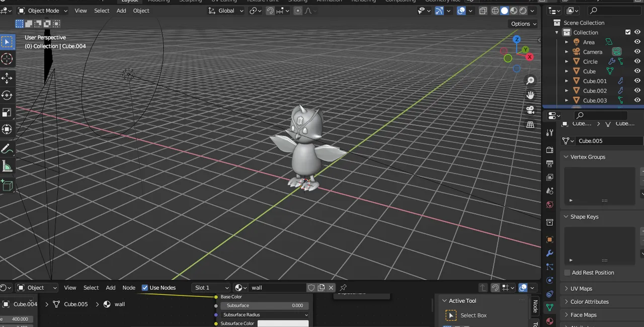Select the Transform tool
The height and width of the screenshot is (327, 644).
click(x=7, y=129)
